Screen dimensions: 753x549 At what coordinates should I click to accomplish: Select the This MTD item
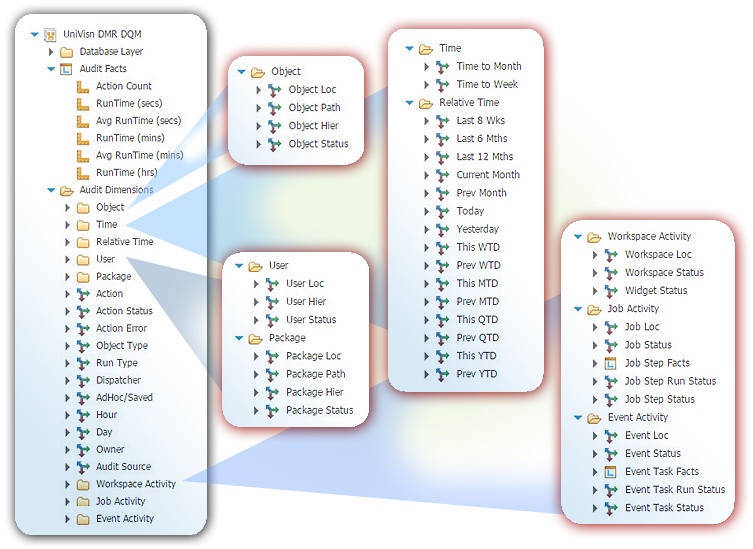(477, 283)
